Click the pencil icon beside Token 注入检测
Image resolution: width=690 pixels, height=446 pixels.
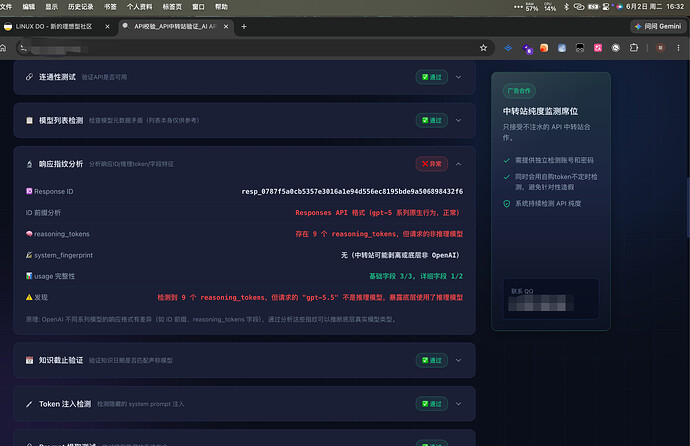[x=29, y=404]
